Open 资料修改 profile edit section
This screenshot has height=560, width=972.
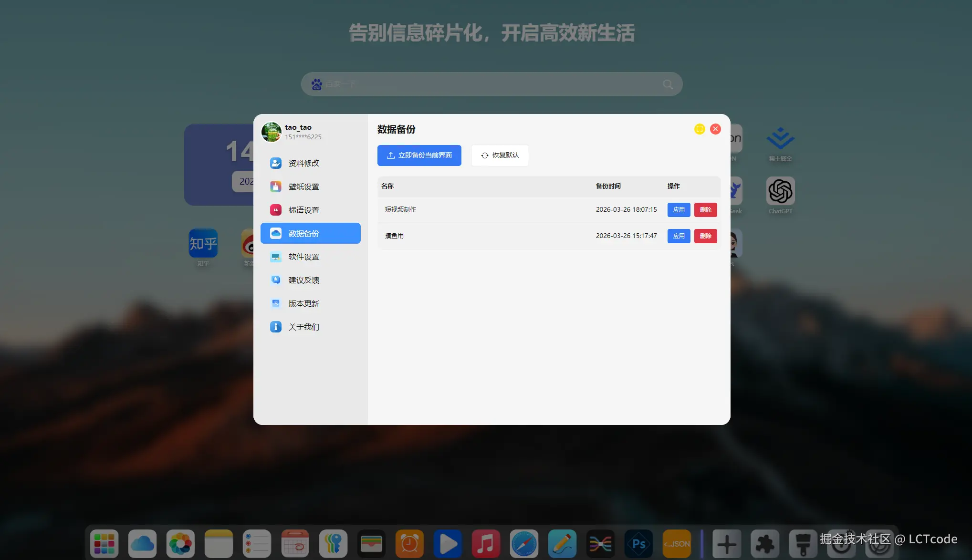pos(303,163)
